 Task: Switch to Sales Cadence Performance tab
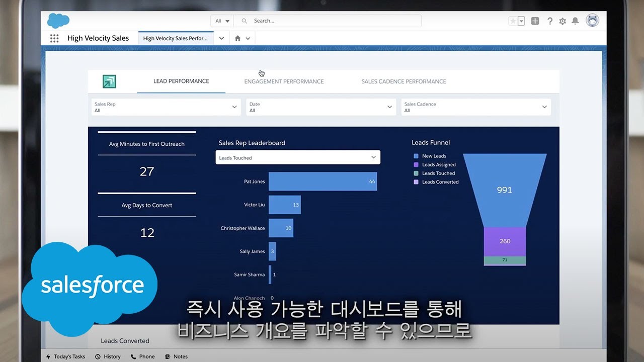404,81
